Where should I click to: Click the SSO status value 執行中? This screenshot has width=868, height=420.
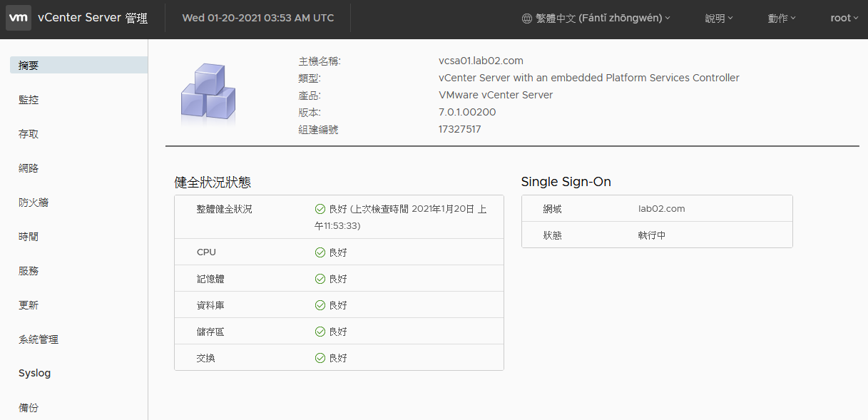[652, 235]
